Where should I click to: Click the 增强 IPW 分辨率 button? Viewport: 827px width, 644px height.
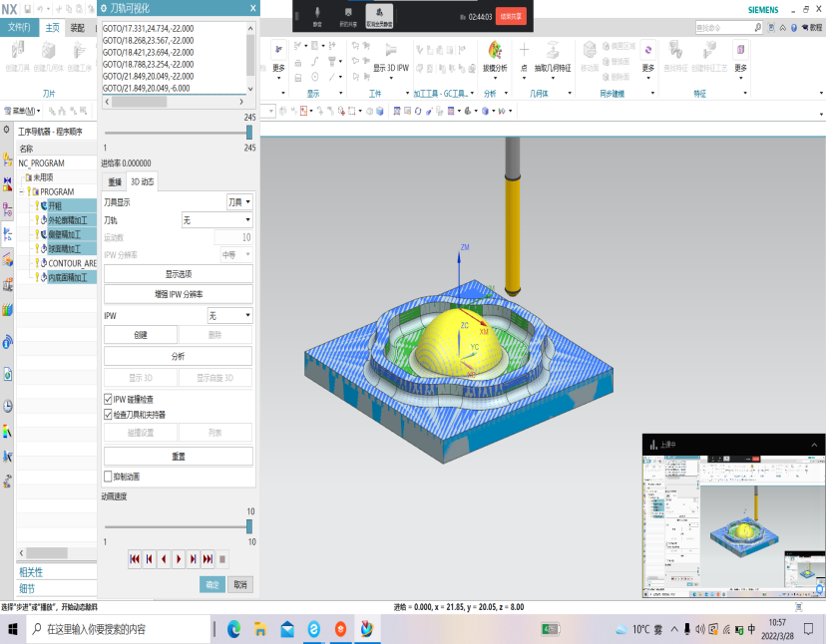tap(179, 294)
